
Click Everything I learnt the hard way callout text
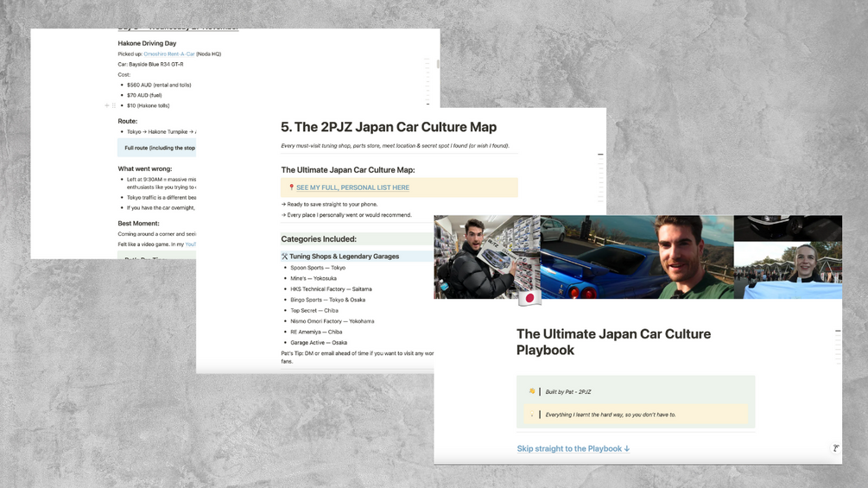610,415
